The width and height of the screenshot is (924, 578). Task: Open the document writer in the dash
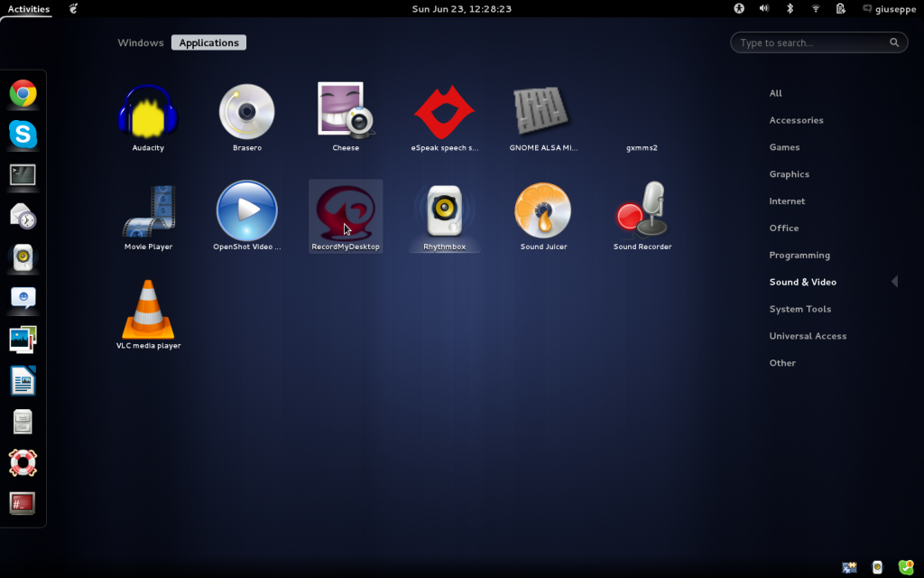coord(23,380)
